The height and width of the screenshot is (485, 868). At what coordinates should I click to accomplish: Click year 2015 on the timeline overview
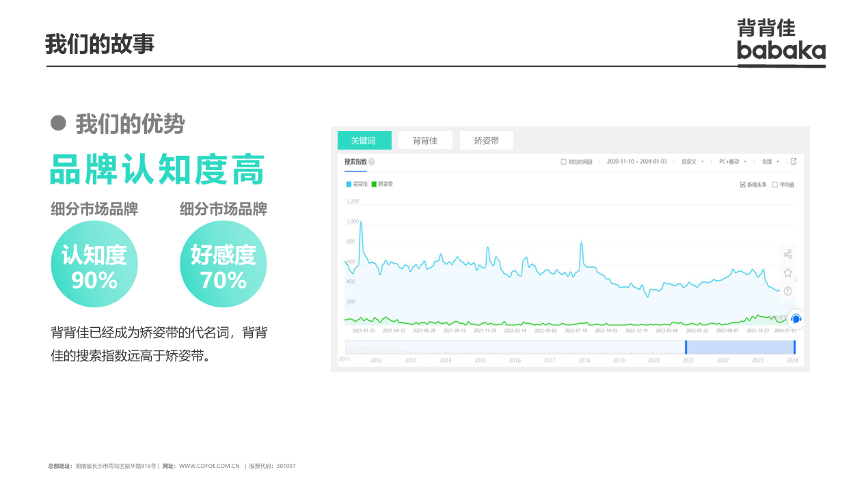(480, 360)
